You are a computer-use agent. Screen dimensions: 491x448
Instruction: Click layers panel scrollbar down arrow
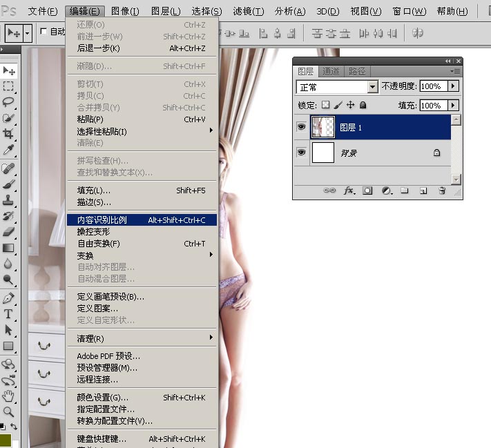456,179
